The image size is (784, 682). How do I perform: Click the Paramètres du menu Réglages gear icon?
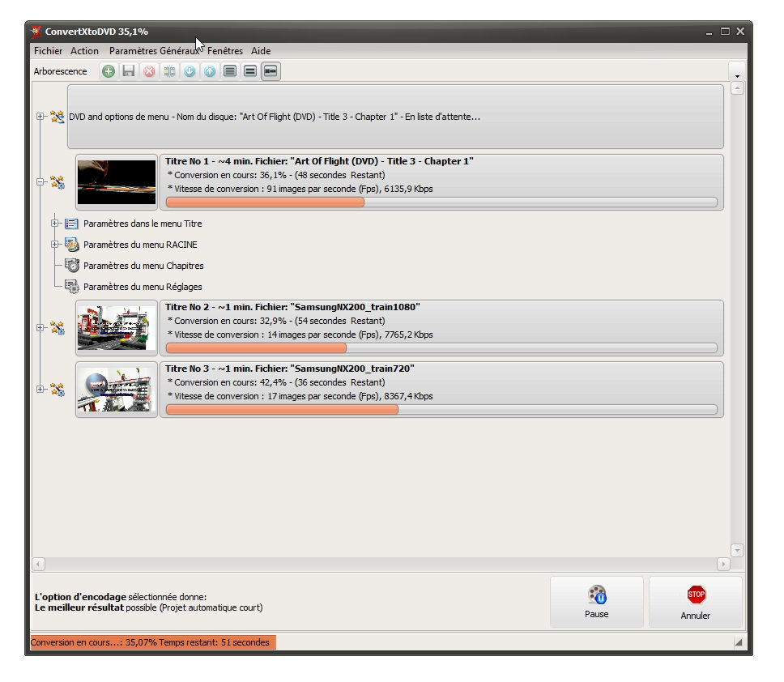(x=71, y=286)
